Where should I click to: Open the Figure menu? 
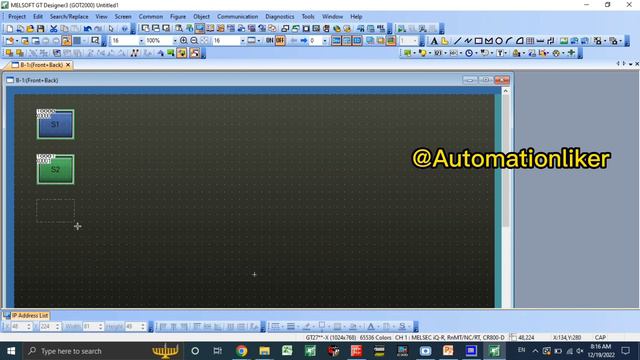point(178,17)
